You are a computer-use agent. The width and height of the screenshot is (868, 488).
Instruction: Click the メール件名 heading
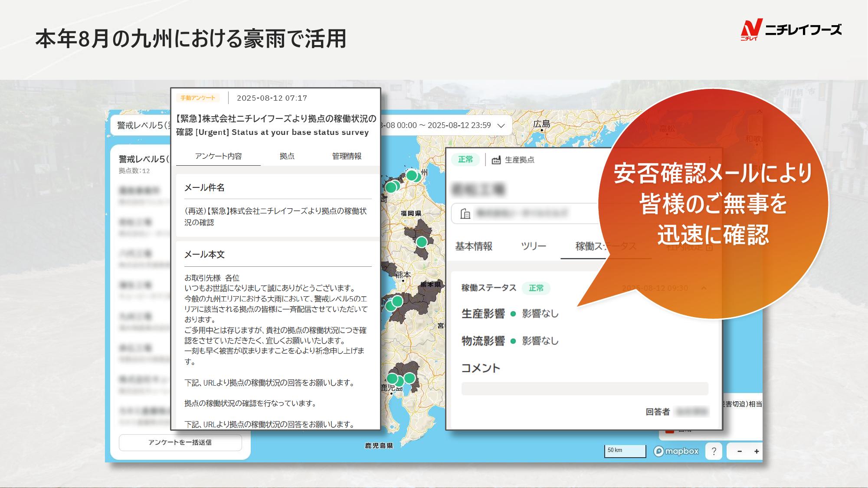pos(204,188)
